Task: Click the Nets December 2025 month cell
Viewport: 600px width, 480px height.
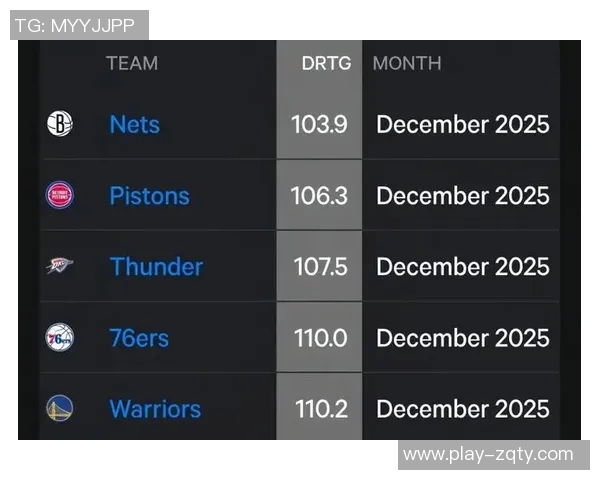Action: (x=462, y=124)
